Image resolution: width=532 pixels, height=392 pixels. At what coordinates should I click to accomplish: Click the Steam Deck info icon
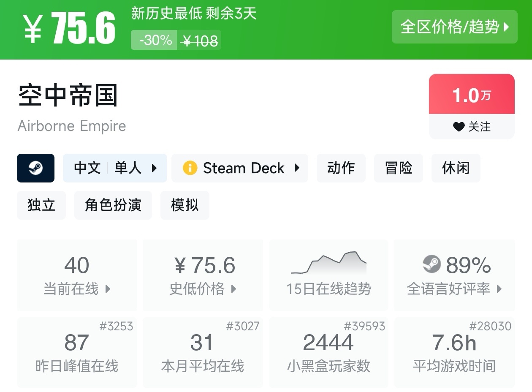(x=190, y=168)
